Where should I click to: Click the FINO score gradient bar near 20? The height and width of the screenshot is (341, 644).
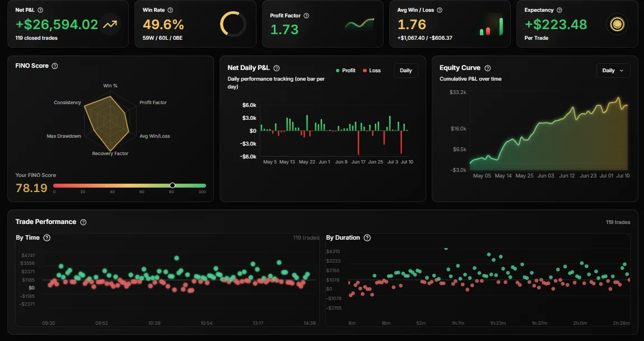82,186
